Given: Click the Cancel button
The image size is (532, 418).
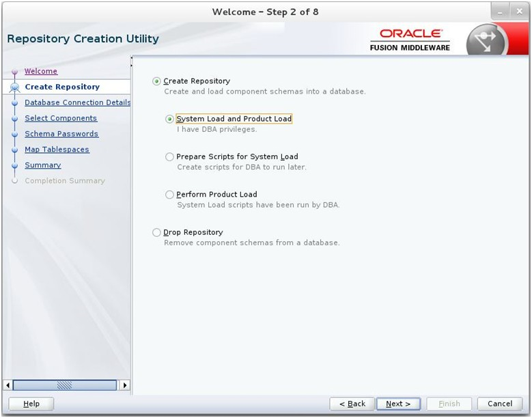Looking at the screenshot, I should point(500,404).
